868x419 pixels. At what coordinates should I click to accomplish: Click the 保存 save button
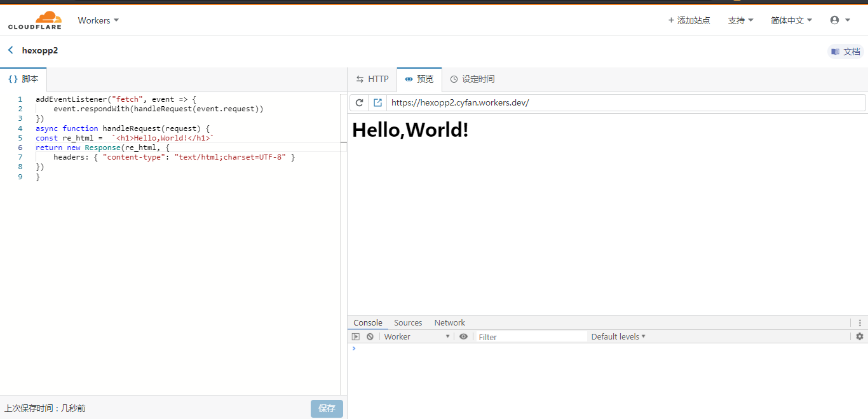[x=327, y=409]
